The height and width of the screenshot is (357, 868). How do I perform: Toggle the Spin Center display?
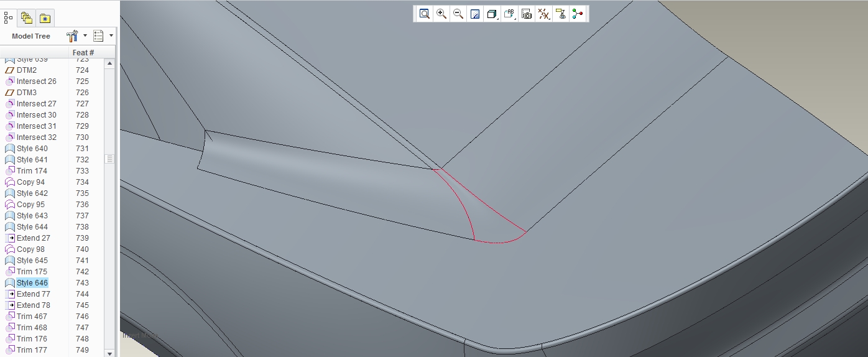tap(578, 14)
